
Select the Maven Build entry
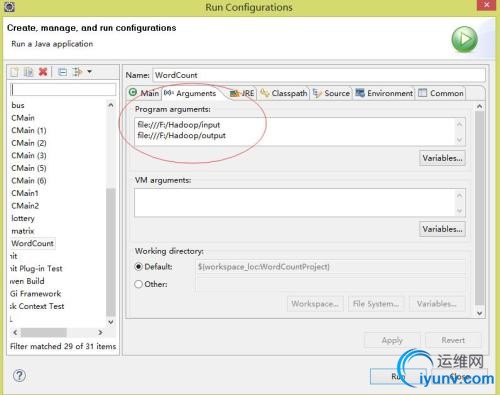pos(27,281)
